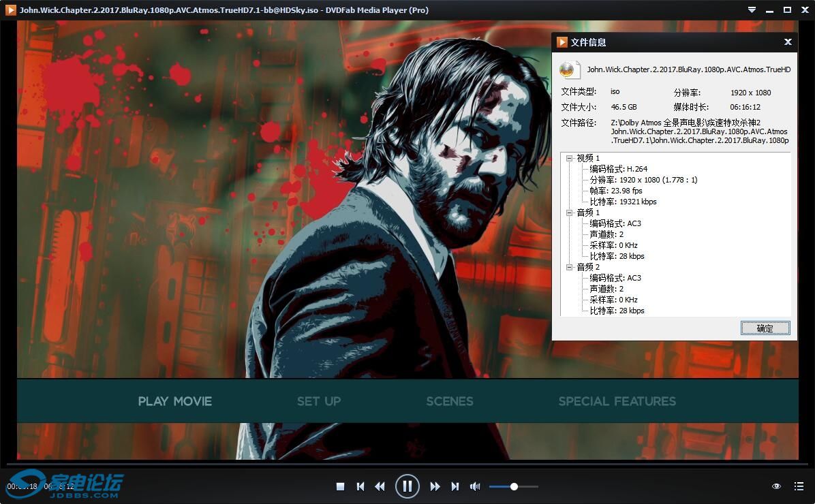Click the 文件信息 dialog title icon
This screenshot has height=504, width=815.
click(x=562, y=42)
